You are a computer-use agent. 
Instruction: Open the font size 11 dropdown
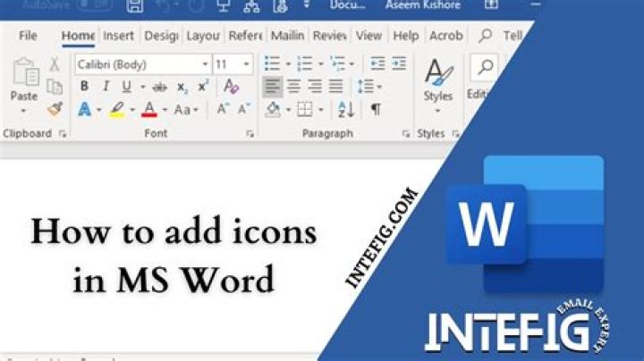[x=246, y=64]
